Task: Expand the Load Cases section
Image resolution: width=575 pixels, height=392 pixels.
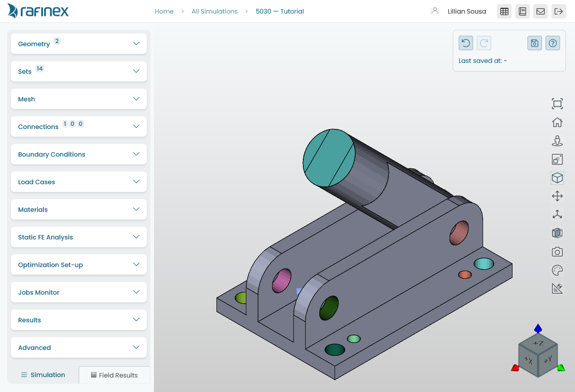Action: tap(79, 182)
